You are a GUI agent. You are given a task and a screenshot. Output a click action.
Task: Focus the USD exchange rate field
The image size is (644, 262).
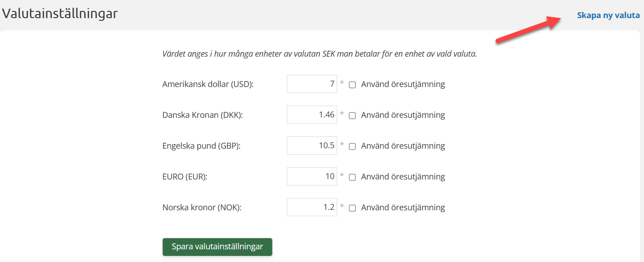tap(312, 84)
